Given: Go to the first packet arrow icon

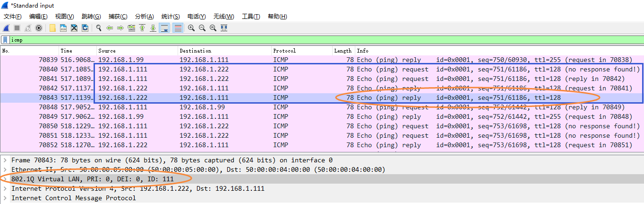Looking at the screenshot, I should point(142,28).
